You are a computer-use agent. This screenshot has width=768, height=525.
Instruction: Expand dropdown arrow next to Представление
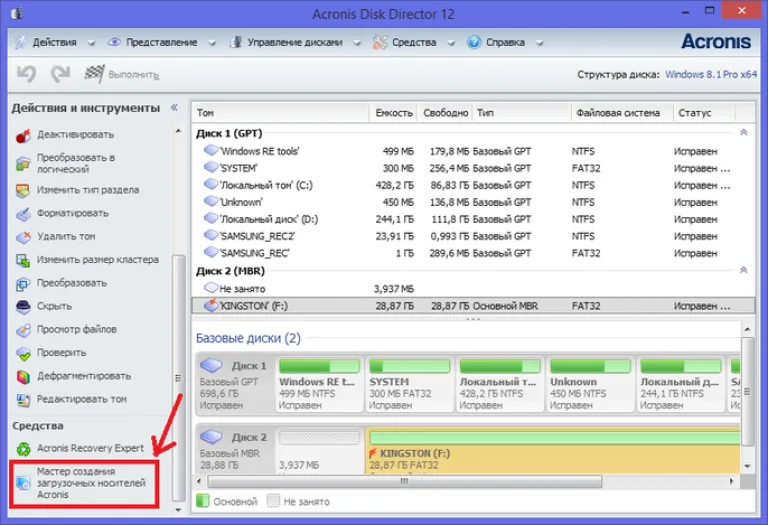[x=212, y=43]
